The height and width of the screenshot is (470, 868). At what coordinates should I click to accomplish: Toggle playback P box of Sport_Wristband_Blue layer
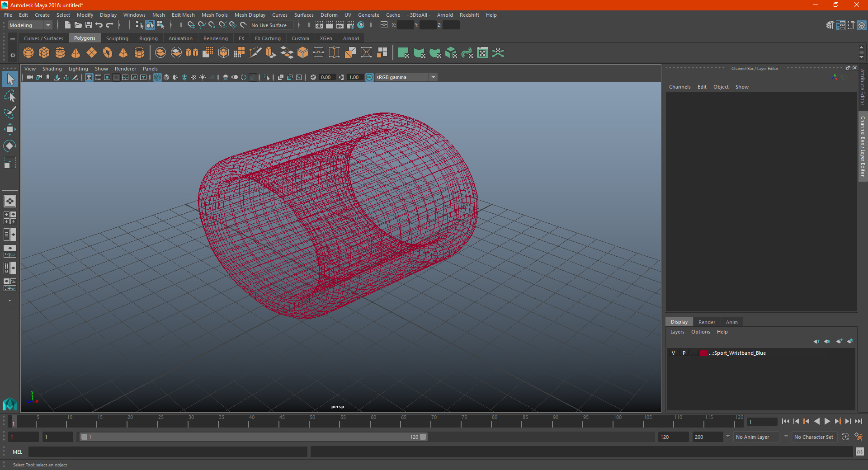684,353
